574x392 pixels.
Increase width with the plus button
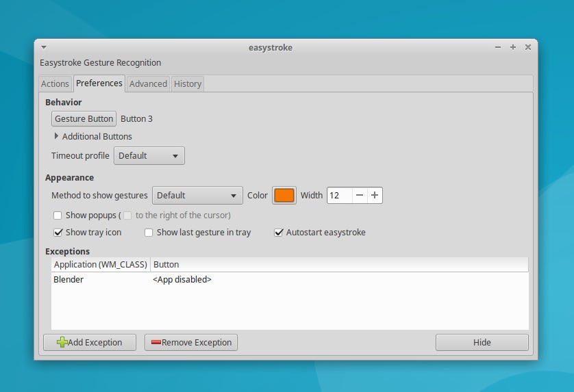(375, 195)
